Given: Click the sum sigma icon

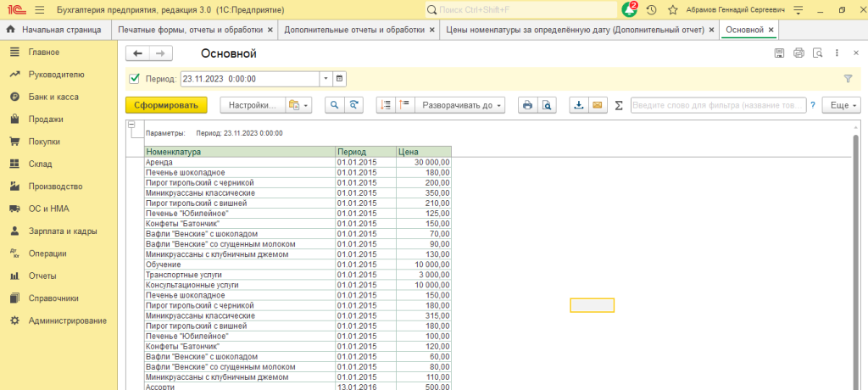Looking at the screenshot, I should click(x=618, y=105).
